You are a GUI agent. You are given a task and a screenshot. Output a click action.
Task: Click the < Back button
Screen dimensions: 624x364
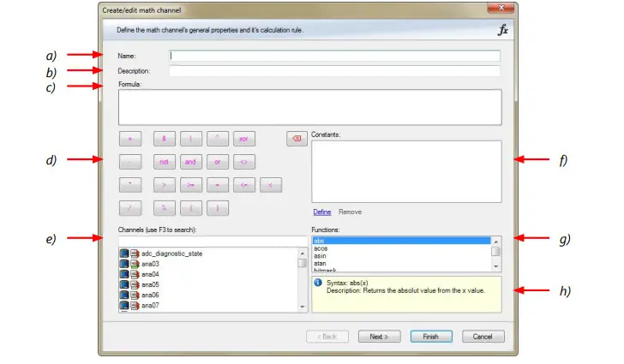point(327,337)
